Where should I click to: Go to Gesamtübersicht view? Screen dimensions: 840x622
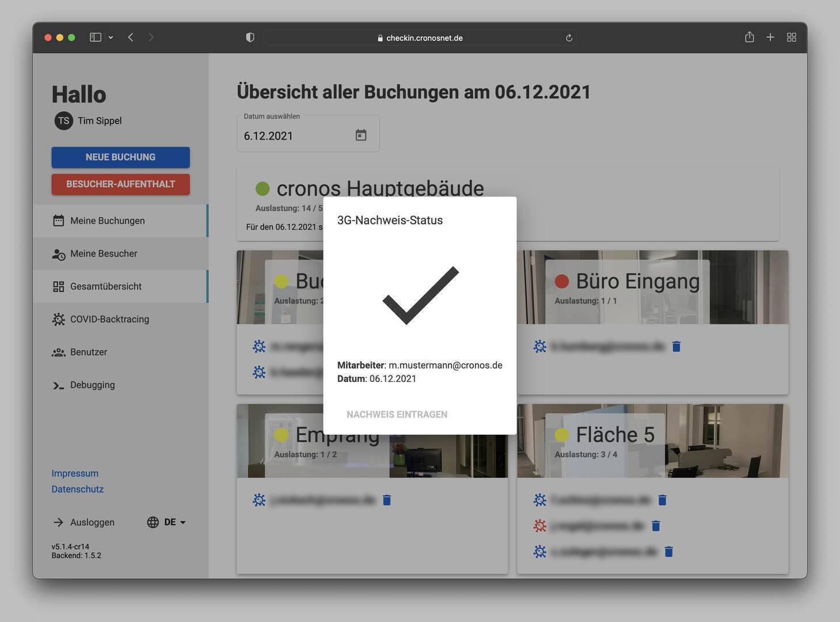coord(105,286)
